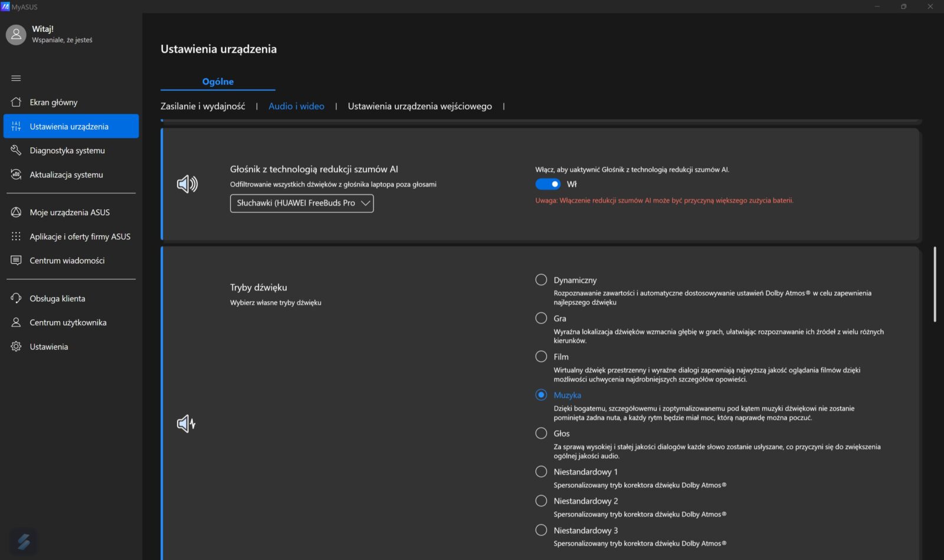This screenshot has width=944, height=560.
Task: Select the Ogólne tab
Action: pyautogui.click(x=218, y=81)
